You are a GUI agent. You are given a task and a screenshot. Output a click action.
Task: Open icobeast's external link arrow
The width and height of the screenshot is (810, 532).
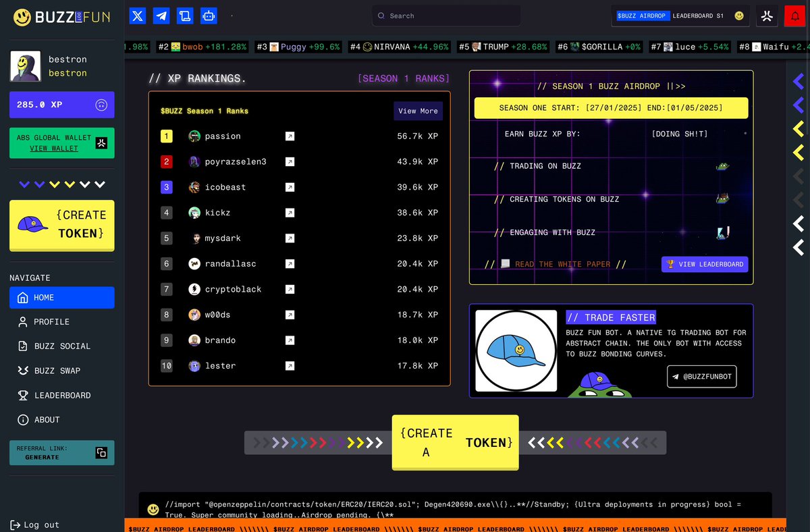290,187
